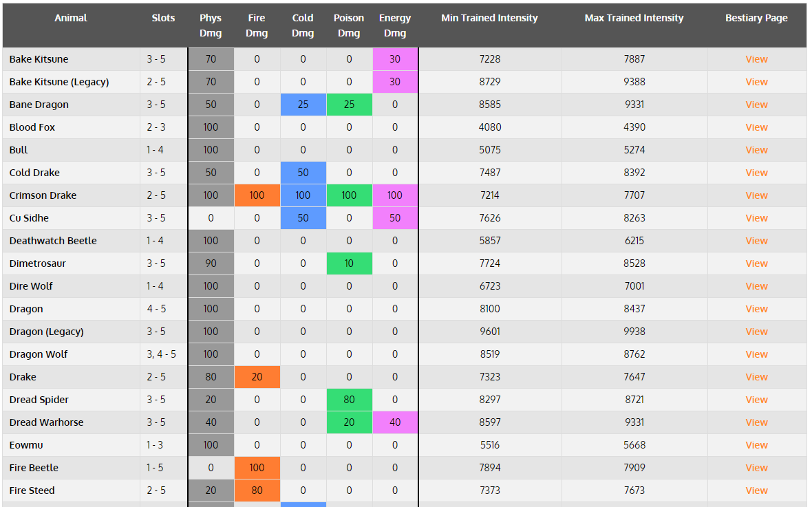Select the Dimetrosaur name cell
Image resolution: width=812 pixels, height=507 pixels.
(x=71, y=263)
